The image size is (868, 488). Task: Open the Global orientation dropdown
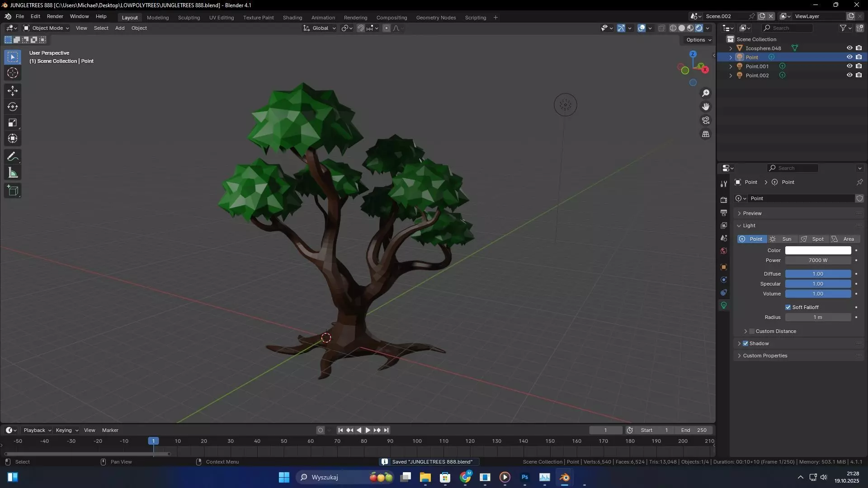coord(320,28)
